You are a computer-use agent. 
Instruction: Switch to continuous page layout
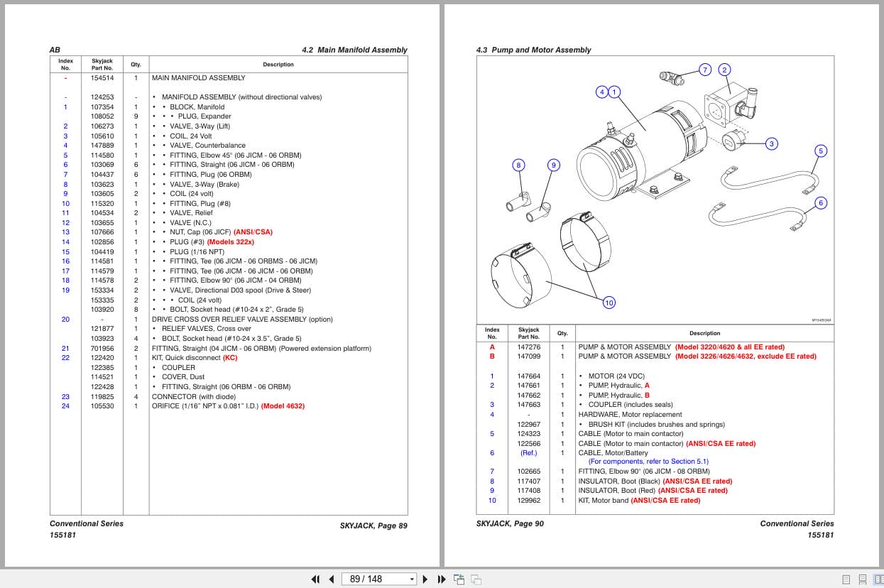coord(861,579)
